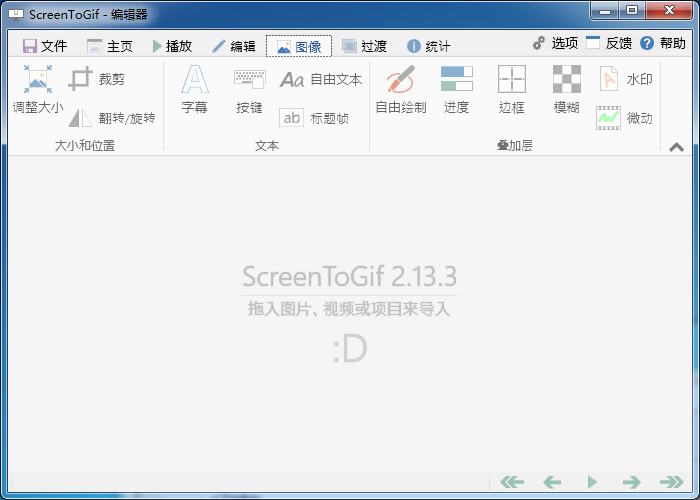Add a 标题帧 (Title Frame)

tap(314, 118)
